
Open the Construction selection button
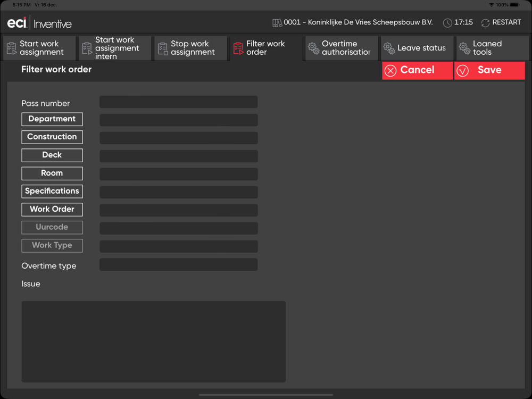[52, 137]
